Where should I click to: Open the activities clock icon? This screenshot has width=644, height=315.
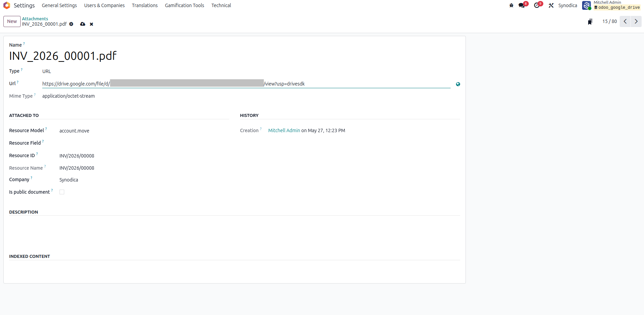pos(536,5)
